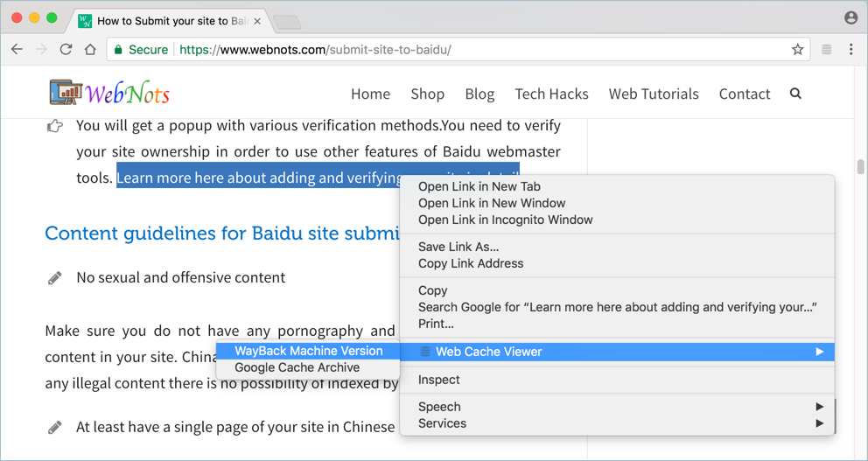Go to the Web Tutorials page
Screen dimensions: 868x461
point(654,94)
